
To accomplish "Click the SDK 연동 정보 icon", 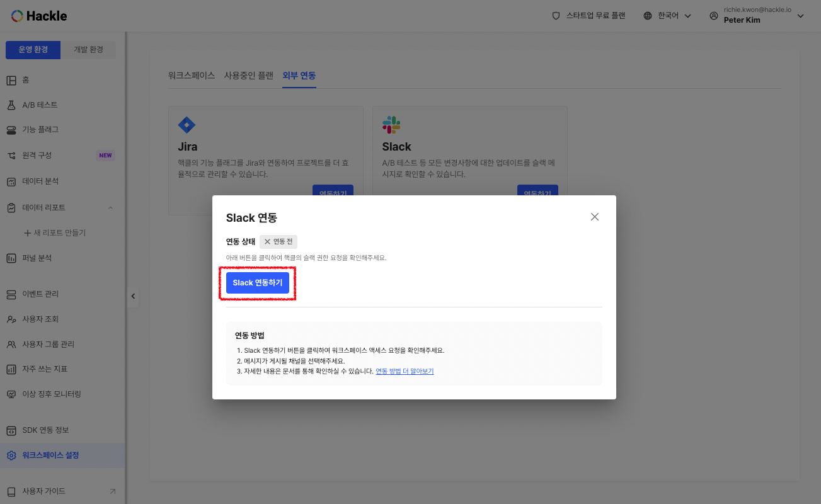I will click(x=11, y=430).
